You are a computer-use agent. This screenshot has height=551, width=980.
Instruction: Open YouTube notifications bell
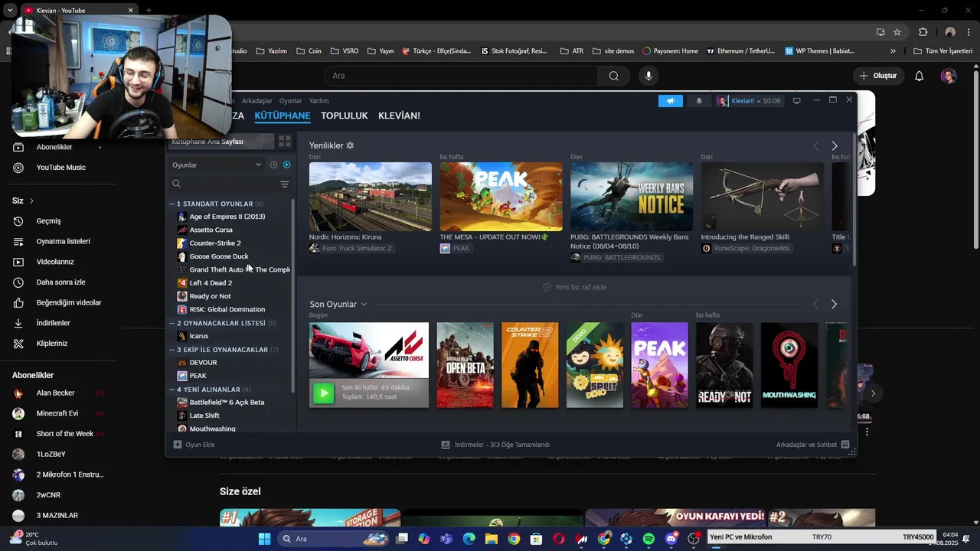[x=919, y=76]
